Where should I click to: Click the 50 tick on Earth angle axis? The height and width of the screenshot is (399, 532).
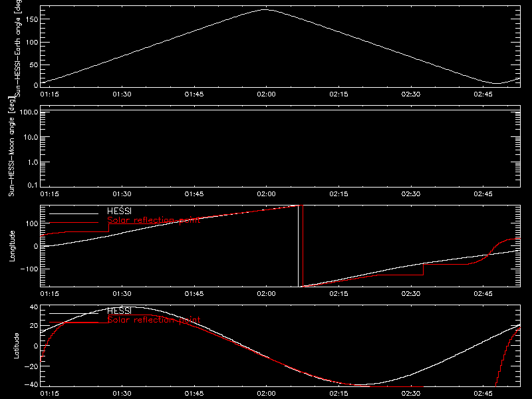point(34,65)
